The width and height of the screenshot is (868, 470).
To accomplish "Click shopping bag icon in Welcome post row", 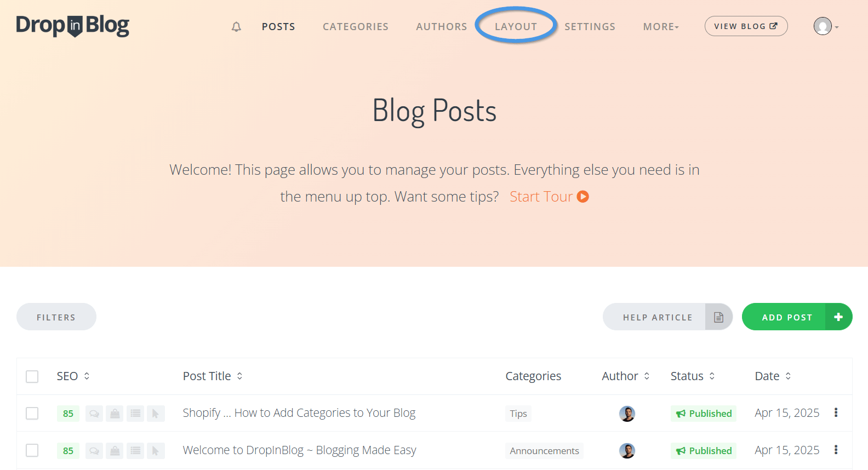I will [115, 451].
